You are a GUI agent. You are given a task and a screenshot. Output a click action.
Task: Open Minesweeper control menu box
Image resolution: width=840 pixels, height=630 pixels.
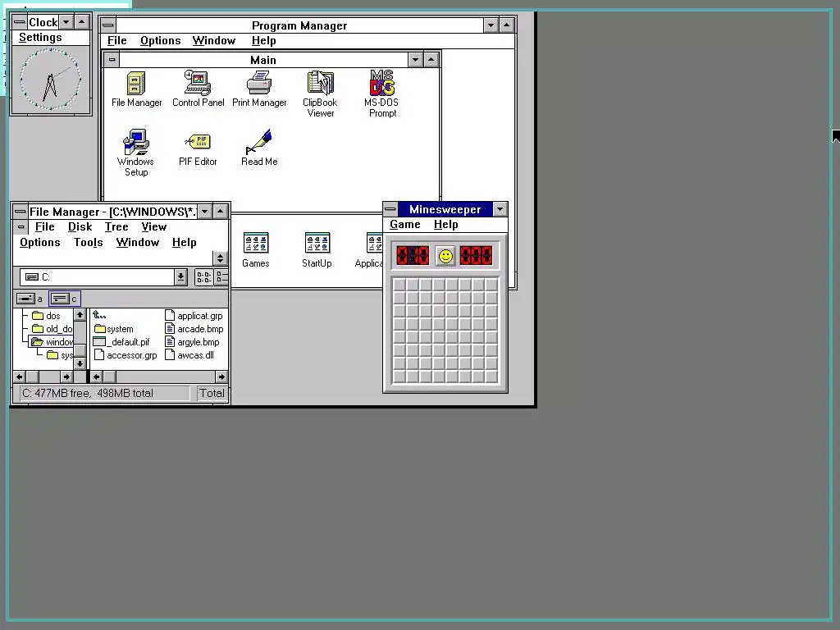click(390, 209)
